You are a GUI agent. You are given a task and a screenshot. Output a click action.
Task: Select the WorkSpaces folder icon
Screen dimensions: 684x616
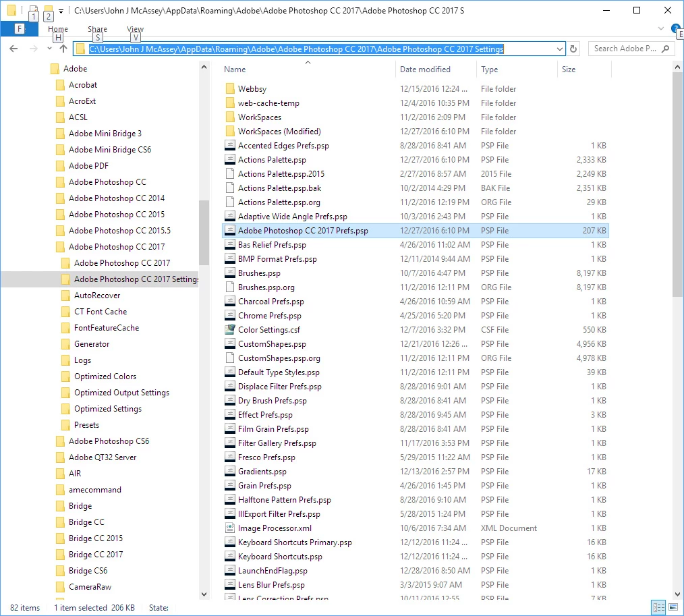[x=230, y=117]
